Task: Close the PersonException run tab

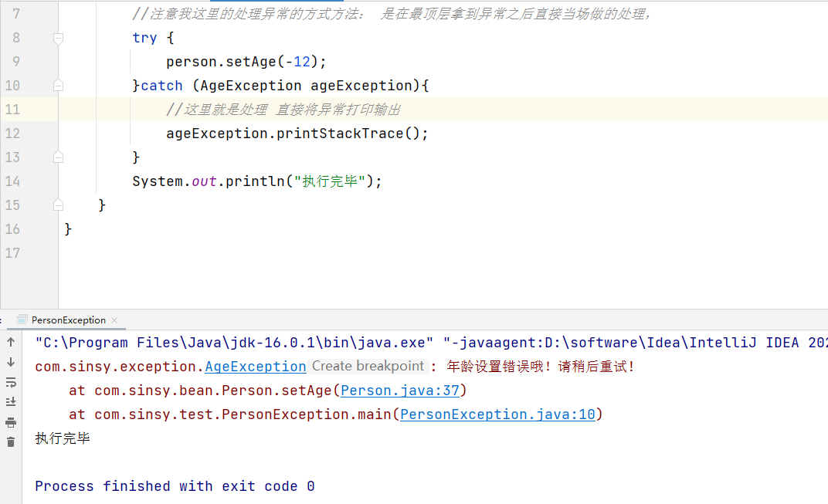Action: (114, 320)
